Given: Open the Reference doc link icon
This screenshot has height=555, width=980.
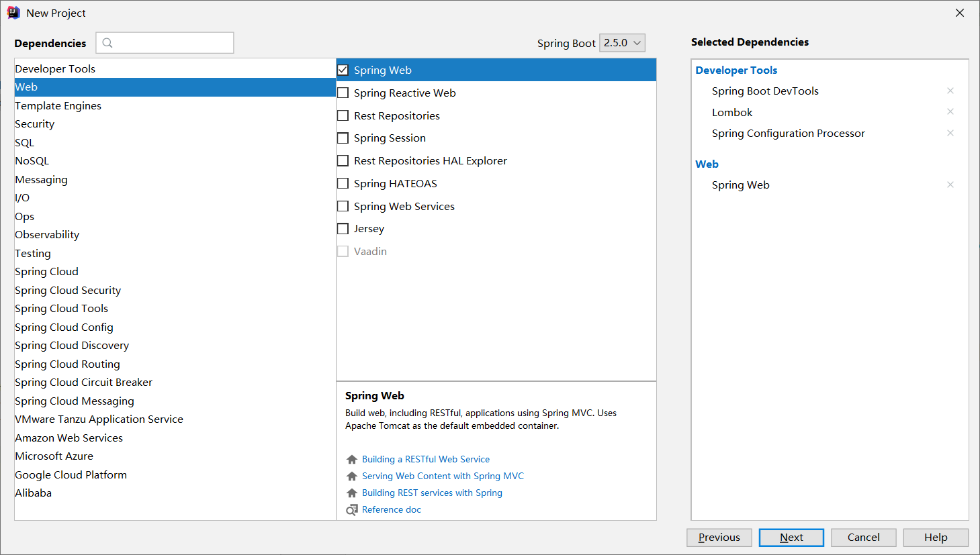Looking at the screenshot, I should (x=351, y=509).
